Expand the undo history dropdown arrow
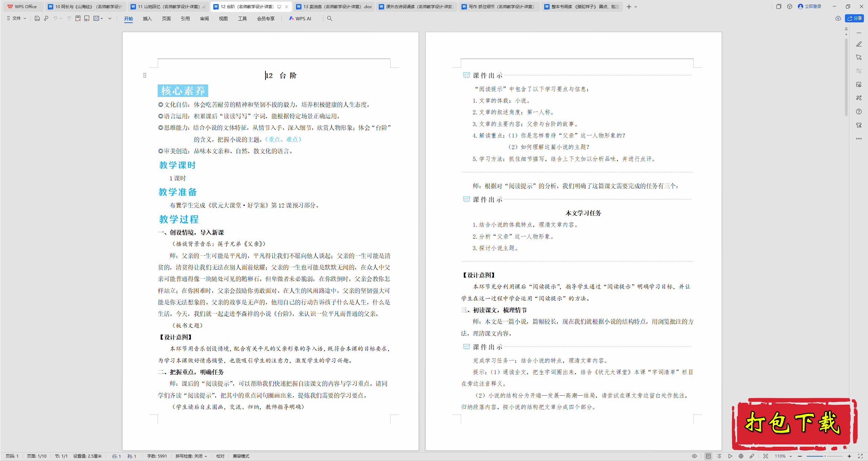 tap(61, 18)
